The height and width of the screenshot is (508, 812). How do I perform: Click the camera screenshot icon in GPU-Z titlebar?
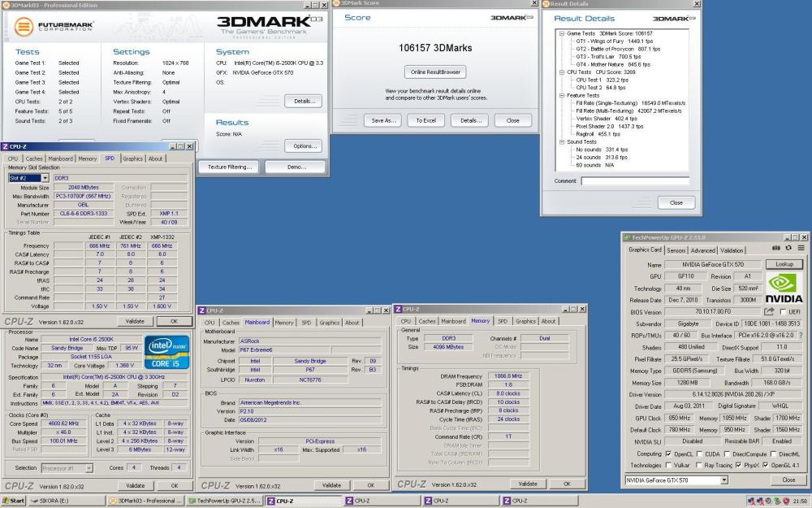tap(775, 247)
